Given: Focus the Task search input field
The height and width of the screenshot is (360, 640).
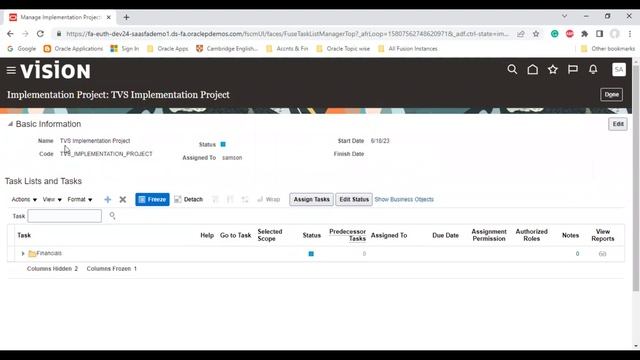Looking at the screenshot, I should [64, 216].
